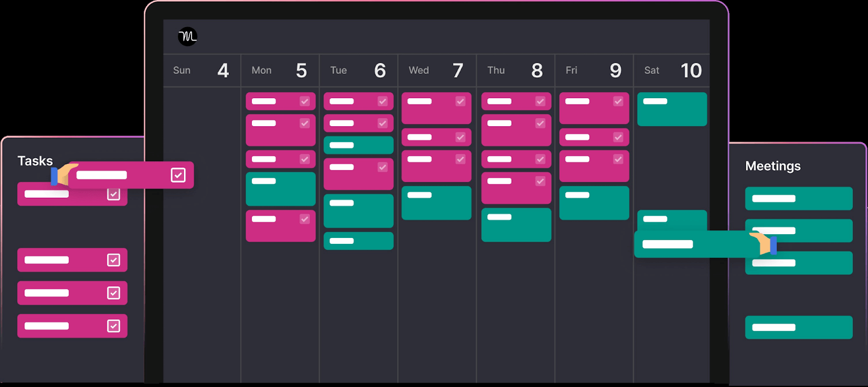The height and width of the screenshot is (387, 868).
Task: Click the hand icon dragging the teal meeting
Action: 764,243
